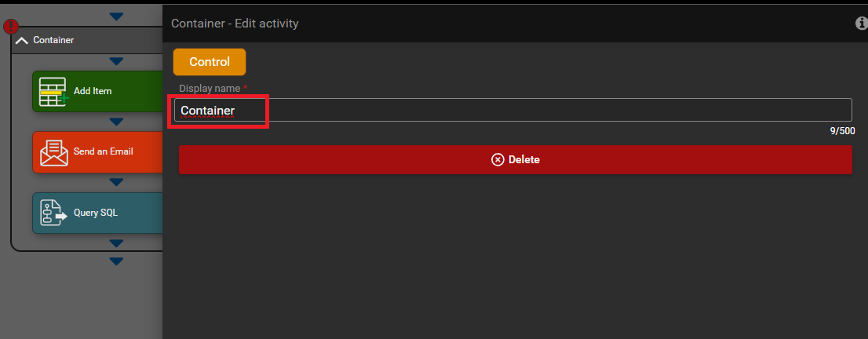The height and width of the screenshot is (339, 868).
Task: Select the Container header title
Action: [53, 40]
